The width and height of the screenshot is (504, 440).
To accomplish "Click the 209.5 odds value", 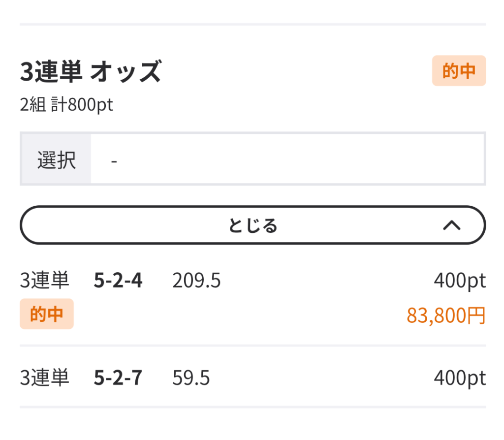I will point(196,281).
